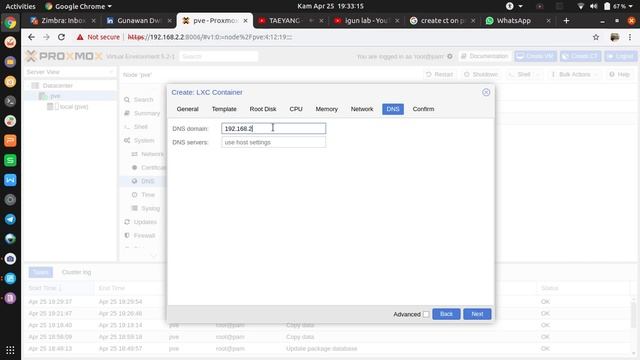This screenshot has height=360, width=640.
Task: Open the Google Chrome app menu
Action: click(x=78, y=6)
